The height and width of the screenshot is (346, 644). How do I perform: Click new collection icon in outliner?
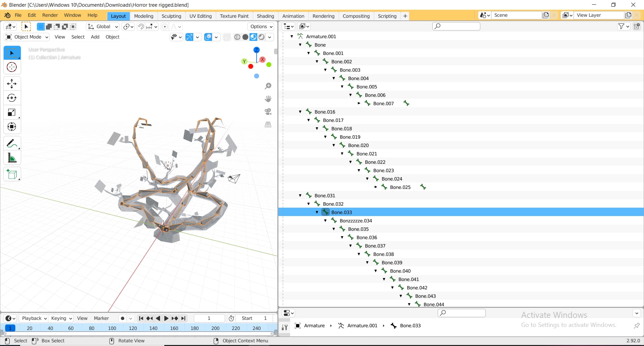[637, 26]
